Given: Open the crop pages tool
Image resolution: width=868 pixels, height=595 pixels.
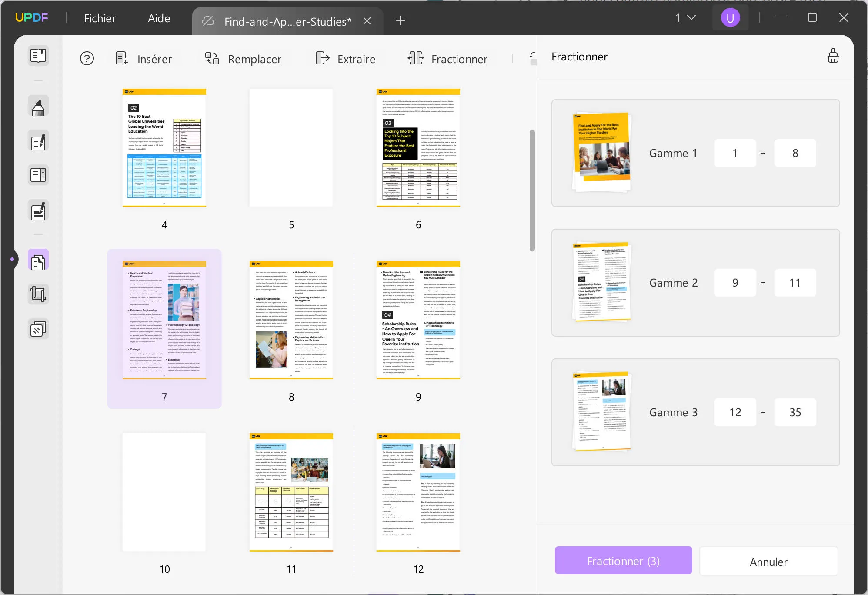Looking at the screenshot, I should click(x=38, y=294).
